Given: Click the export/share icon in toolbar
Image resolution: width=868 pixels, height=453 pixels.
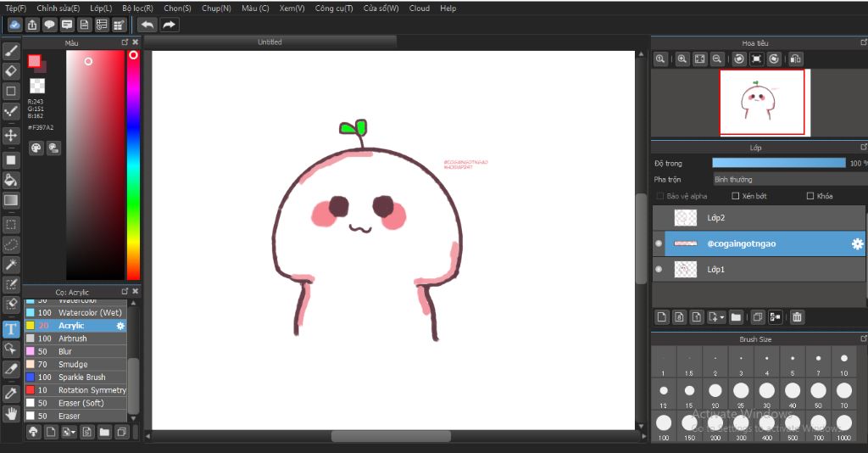Looking at the screenshot, I should tap(32, 25).
